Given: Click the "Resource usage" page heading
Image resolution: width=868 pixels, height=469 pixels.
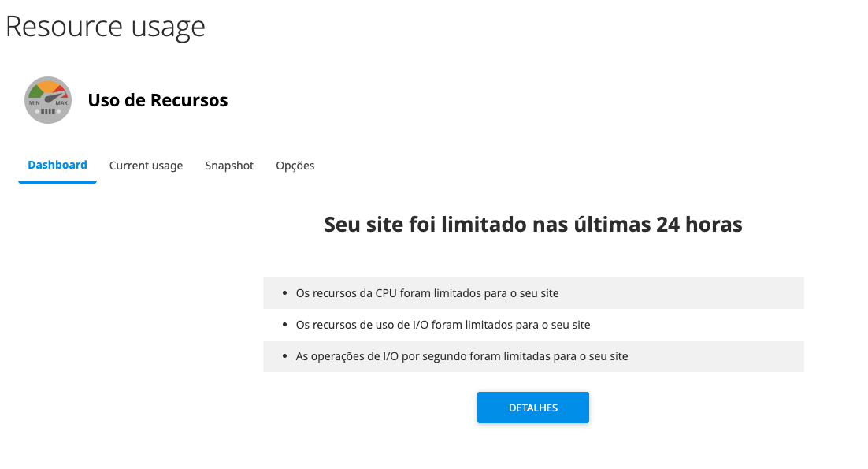Looking at the screenshot, I should pos(106,26).
